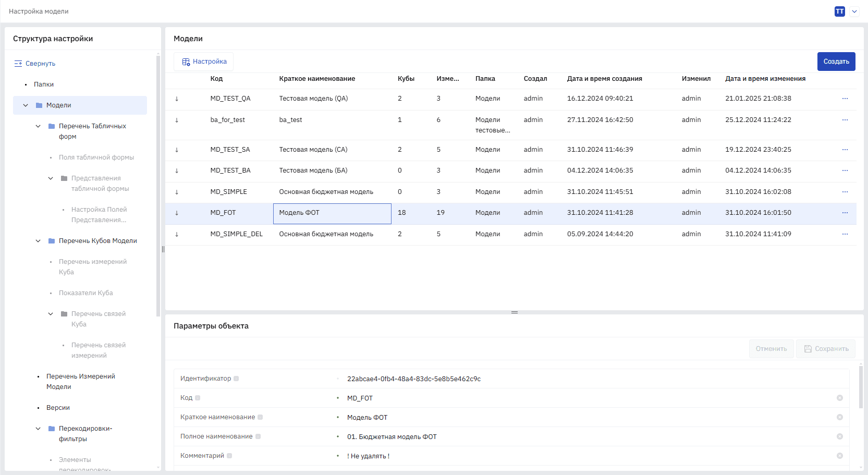The image size is (868, 475).
Task: Select Версии in the structure tree
Action: click(58, 408)
